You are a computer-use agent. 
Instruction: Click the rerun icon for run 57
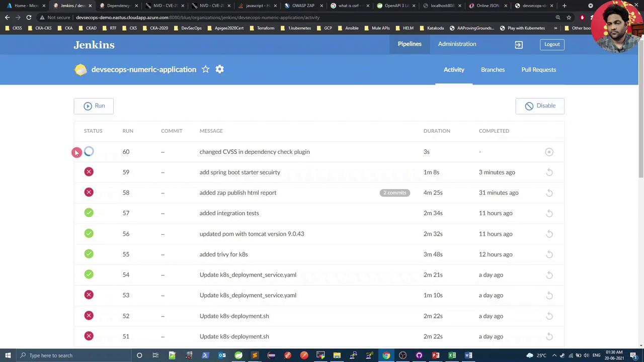[x=549, y=213]
